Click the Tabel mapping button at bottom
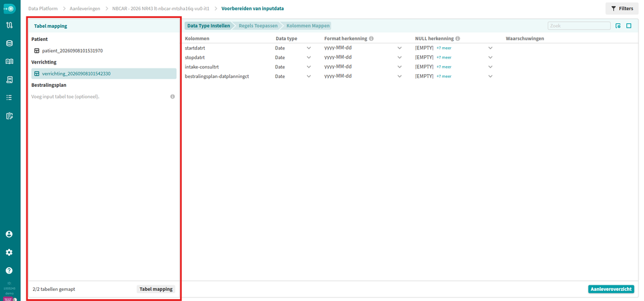The image size is (644, 301). click(x=156, y=289)
